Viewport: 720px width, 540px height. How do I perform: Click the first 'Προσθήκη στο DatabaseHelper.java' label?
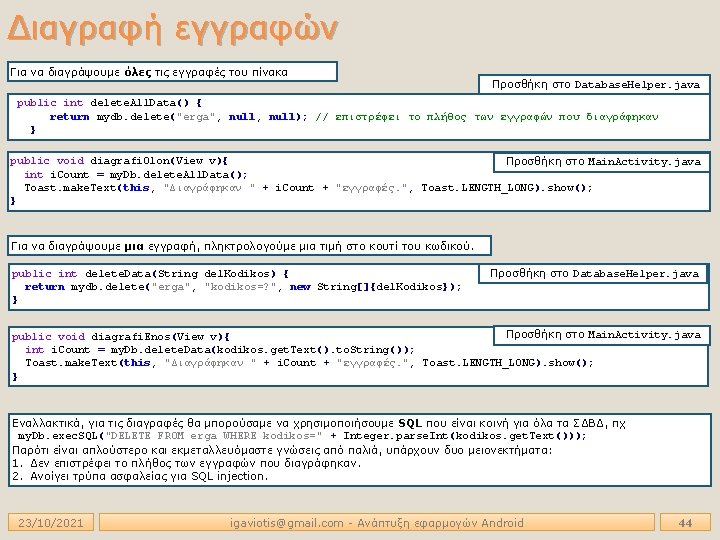pos(595,84)
